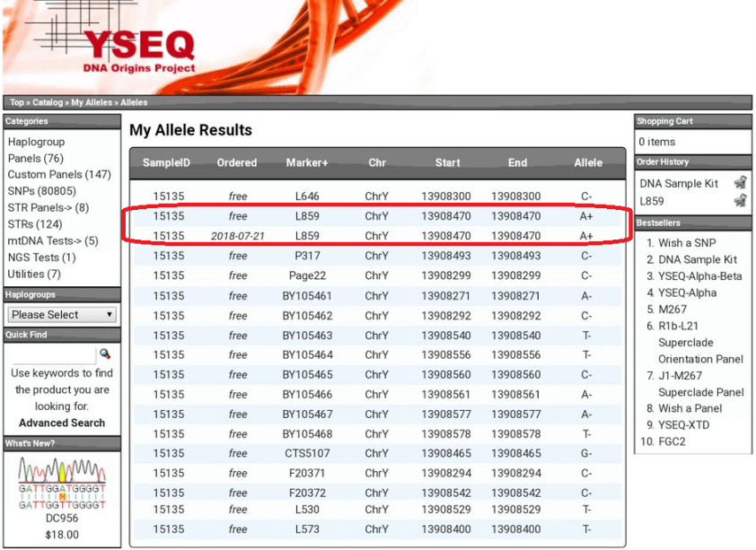Select My Alleles in breadcrumb navigation
Screen dimensions: 756x550
92,103
